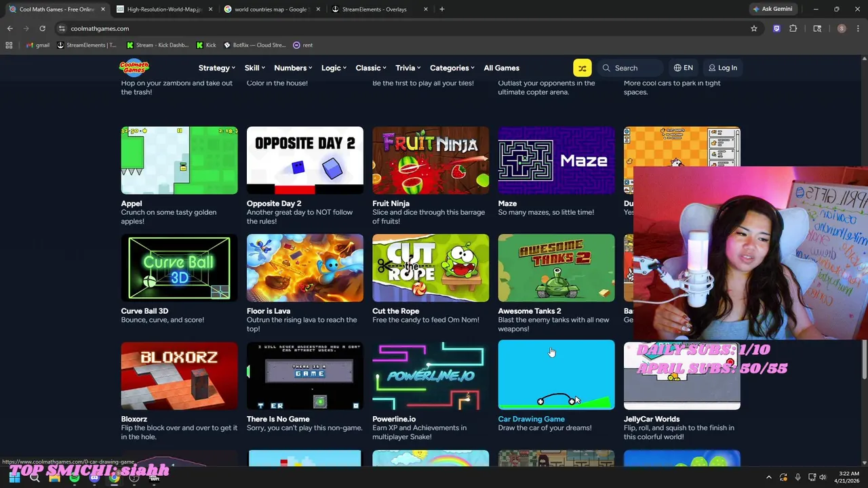Click the Car Drawing Game title link
This screenshot has height=488, width=868.
(x=531, y=419)
